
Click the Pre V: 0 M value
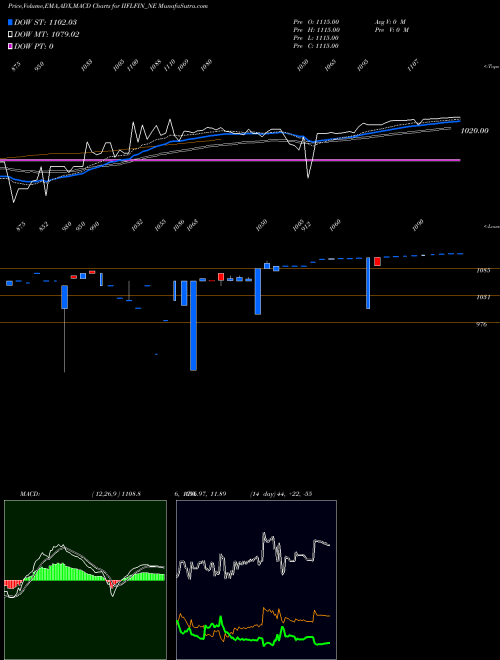tap(393, 30)
